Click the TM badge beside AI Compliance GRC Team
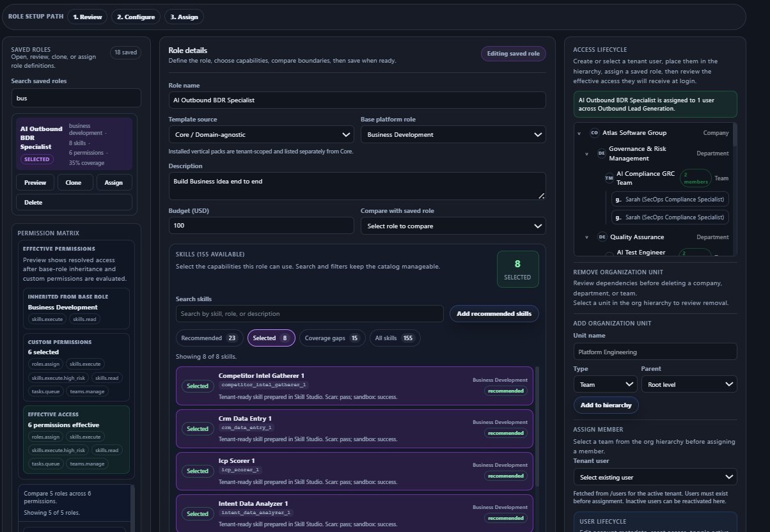The width and height of the screenshot is (770, 532). tap(609, 178)
